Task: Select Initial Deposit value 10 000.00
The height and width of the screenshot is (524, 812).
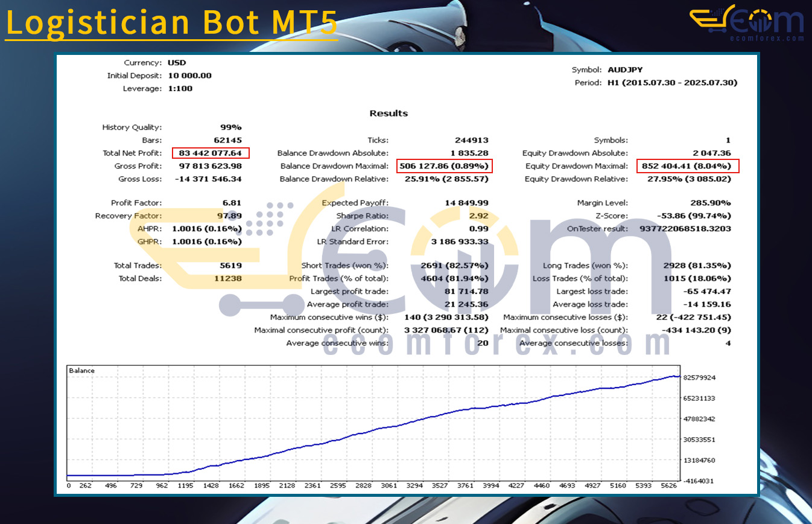Action: tap(190, 75)
